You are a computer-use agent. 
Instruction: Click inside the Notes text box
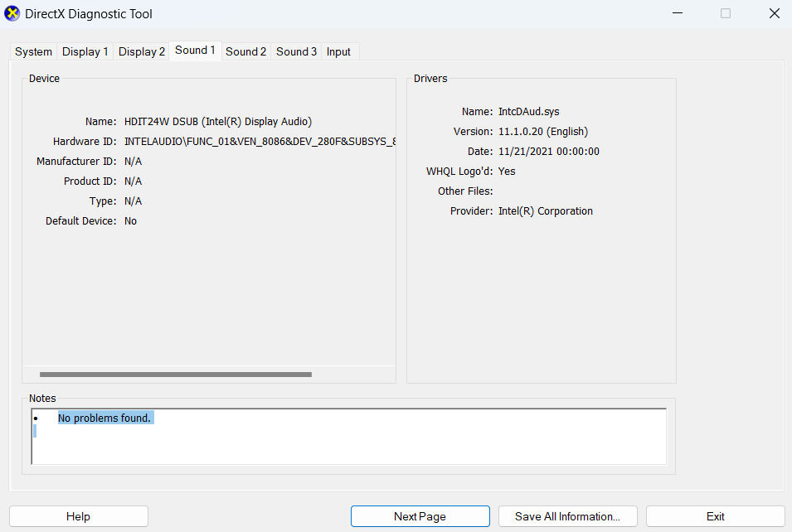348,437
